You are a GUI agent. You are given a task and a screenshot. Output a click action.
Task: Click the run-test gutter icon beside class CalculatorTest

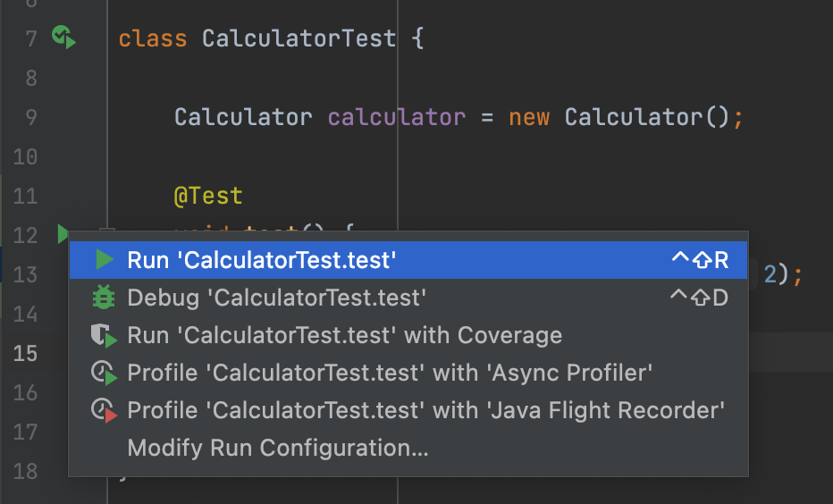tap(63, 38)
